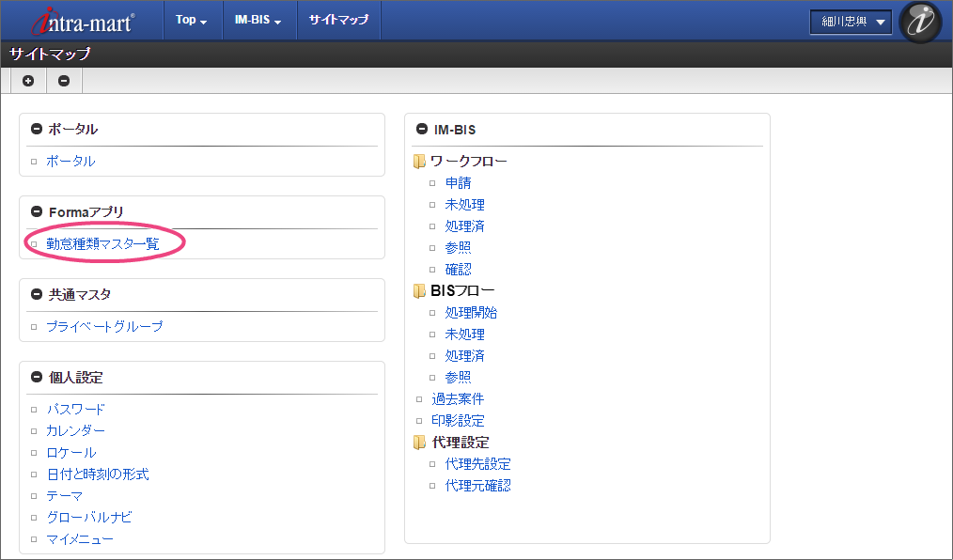Open the ポータル link

[x=70, y=161]
